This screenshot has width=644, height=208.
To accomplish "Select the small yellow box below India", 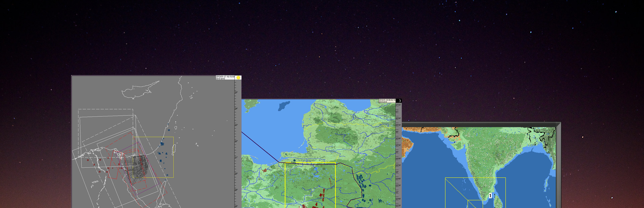I will click(x=475, y=204).
